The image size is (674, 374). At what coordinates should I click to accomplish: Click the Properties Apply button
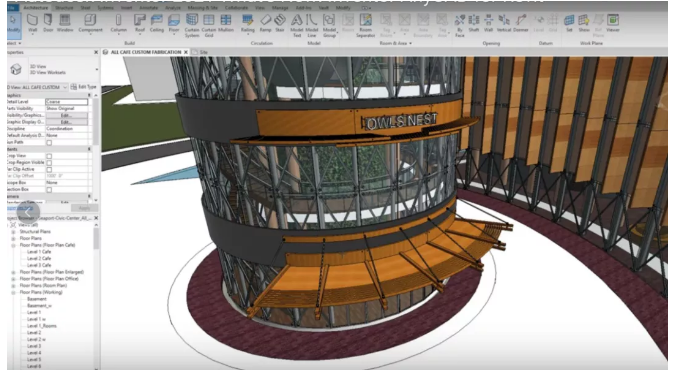[x=85, y=208]
